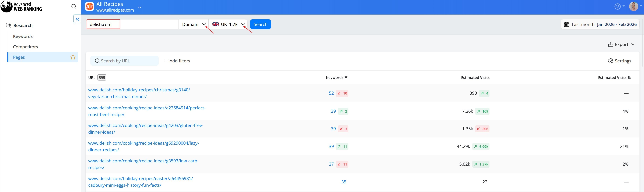Click the green 169 visits increase badge

tap(482, 111)
